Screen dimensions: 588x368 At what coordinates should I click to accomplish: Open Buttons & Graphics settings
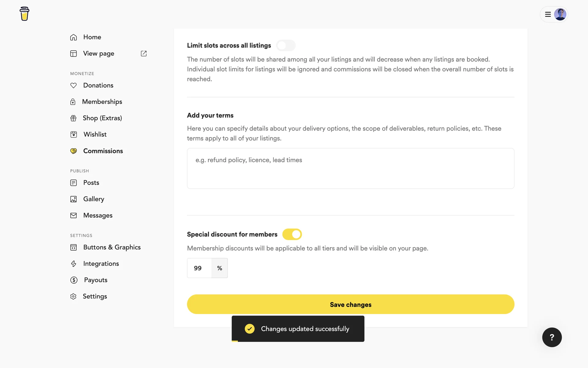tap(112, 247)
